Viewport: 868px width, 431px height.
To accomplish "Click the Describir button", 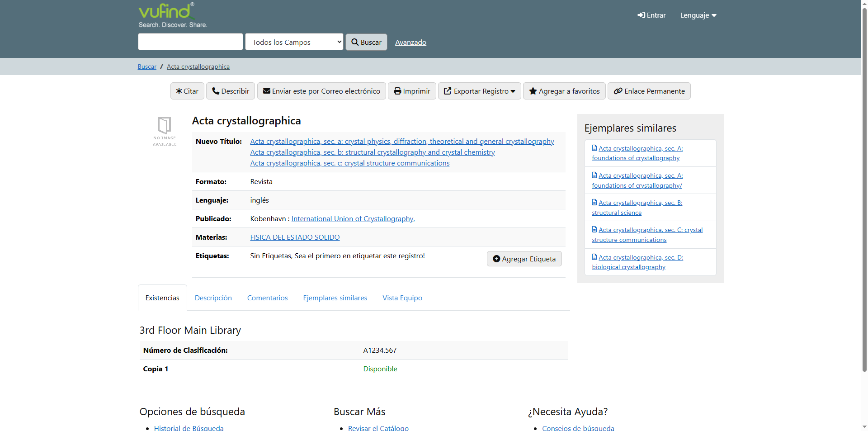I will click(x=231, y=91).
